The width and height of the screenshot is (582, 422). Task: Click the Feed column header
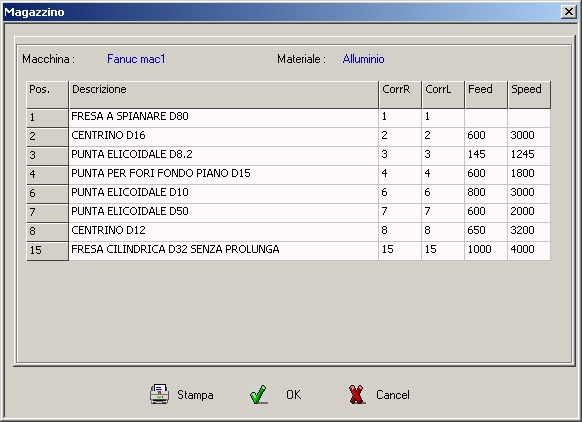tap(486, 95)
